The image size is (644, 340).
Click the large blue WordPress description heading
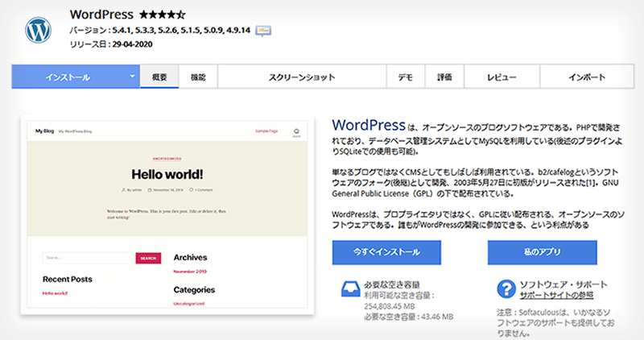[369, 125]
